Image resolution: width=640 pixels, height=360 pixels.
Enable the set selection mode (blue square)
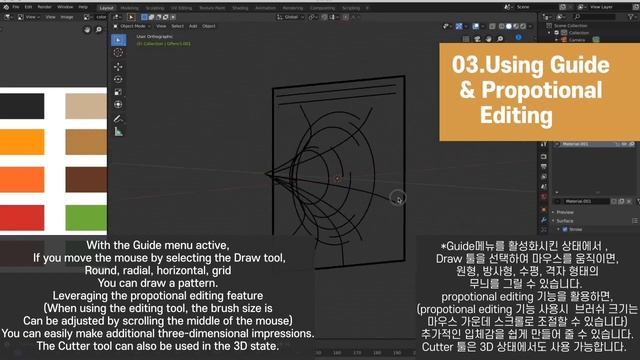click(144, 17)
